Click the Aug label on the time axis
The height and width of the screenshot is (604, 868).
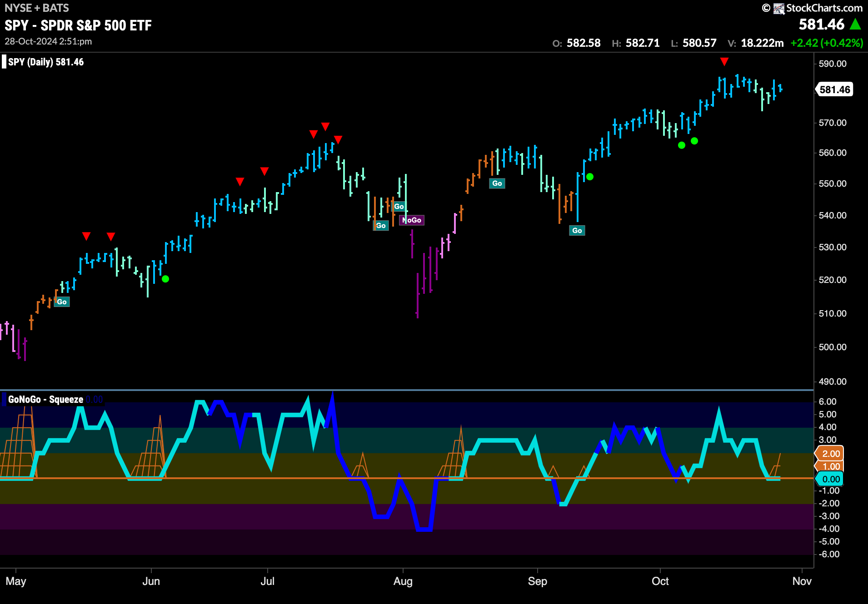tap(403, 581)
